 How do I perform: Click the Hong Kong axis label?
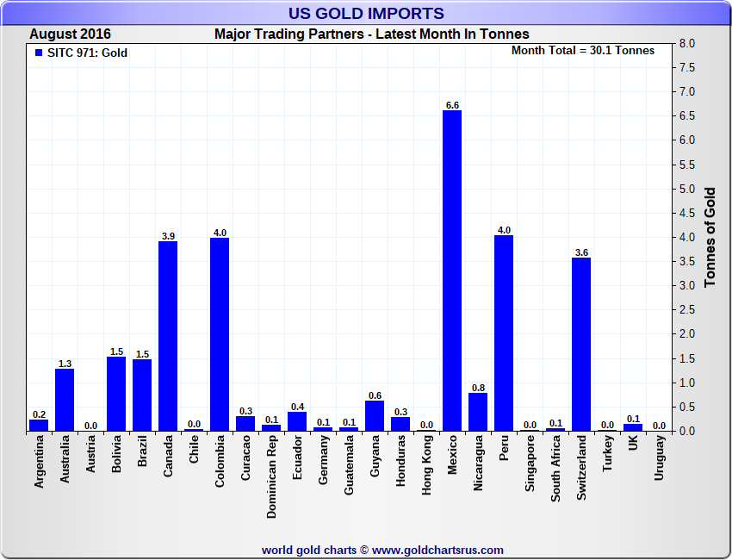point(426,465)
